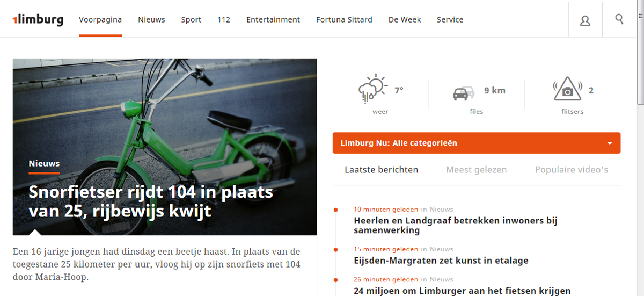Open the Nieuws menu item
The height and width of the screenshot is (296, 644).
tap(151, 20)
